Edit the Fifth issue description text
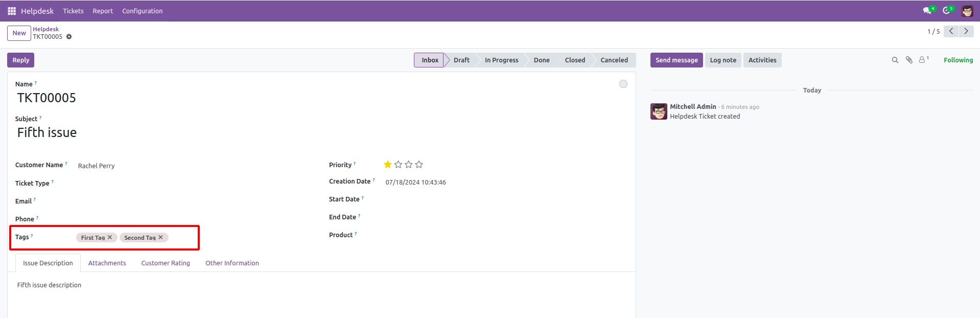Image resolution: width=980 pixels, height=318 pixels. (x=49, y=285)
